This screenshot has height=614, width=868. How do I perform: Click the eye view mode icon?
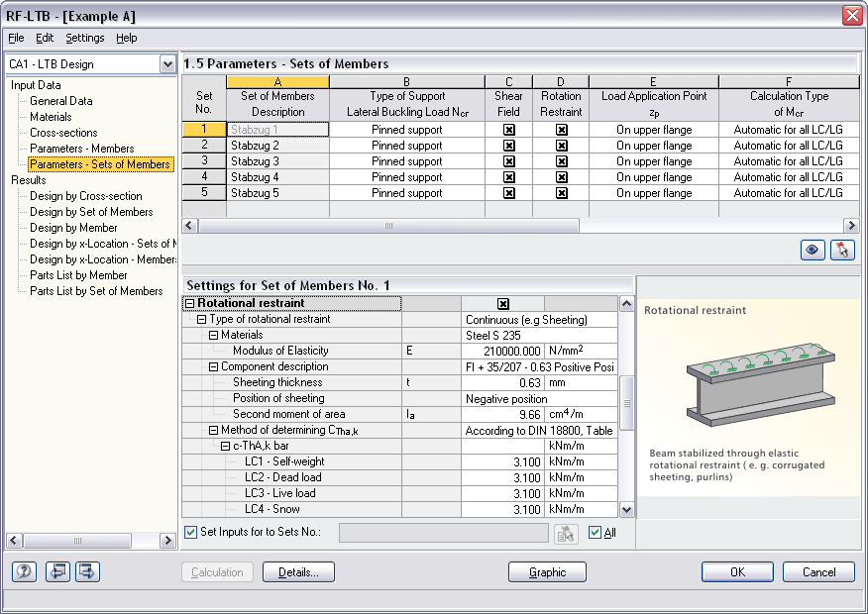tap(813, 250)
